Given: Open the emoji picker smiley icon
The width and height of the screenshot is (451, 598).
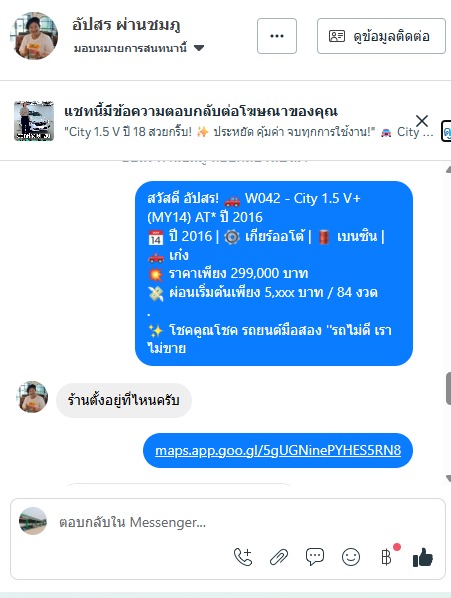Looking at the screenshot, I should pos(351,557).
